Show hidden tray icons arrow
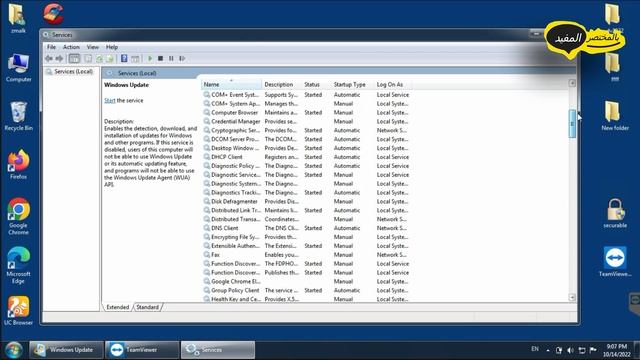 (x=548, y=350)
